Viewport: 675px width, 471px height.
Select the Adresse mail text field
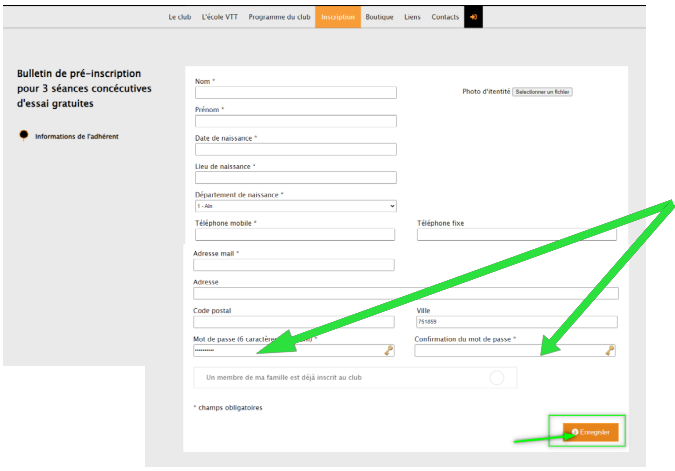(x=293, y=265)
